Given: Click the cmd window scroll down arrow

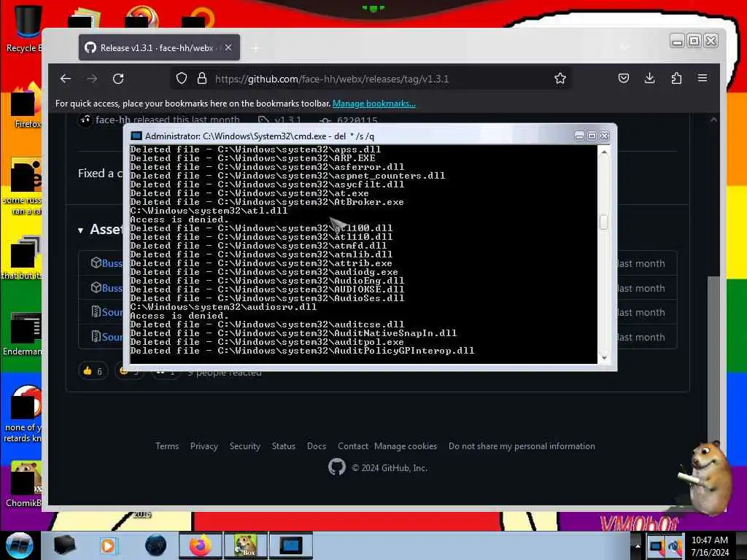Looking at the screenshot, I should point(604,357).
